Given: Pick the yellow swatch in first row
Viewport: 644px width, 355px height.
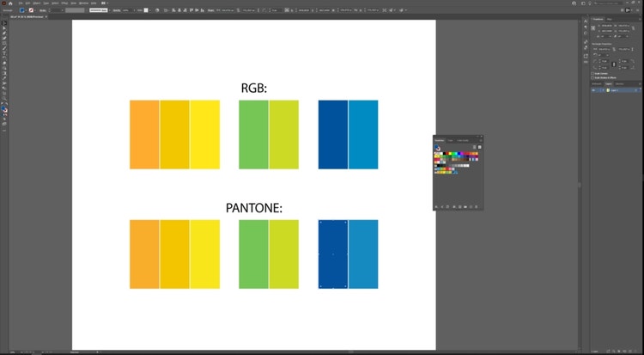Looking at the screenshot, I should (450, 153).
